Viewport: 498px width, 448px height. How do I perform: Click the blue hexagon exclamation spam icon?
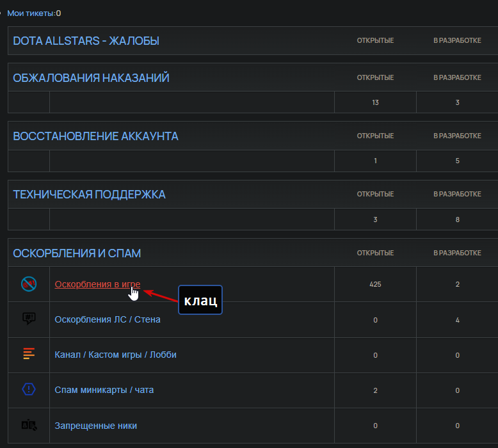click(29, 389)
